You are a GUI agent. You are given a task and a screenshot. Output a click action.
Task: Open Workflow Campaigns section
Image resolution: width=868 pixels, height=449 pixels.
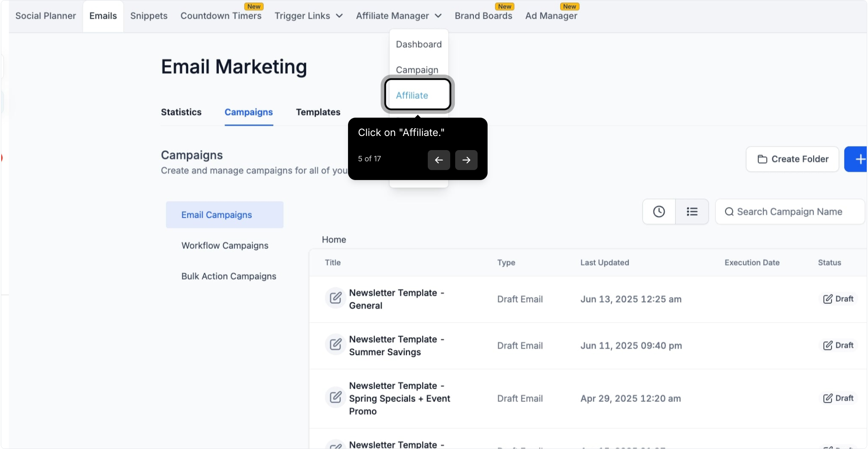(x=225, y=246)
